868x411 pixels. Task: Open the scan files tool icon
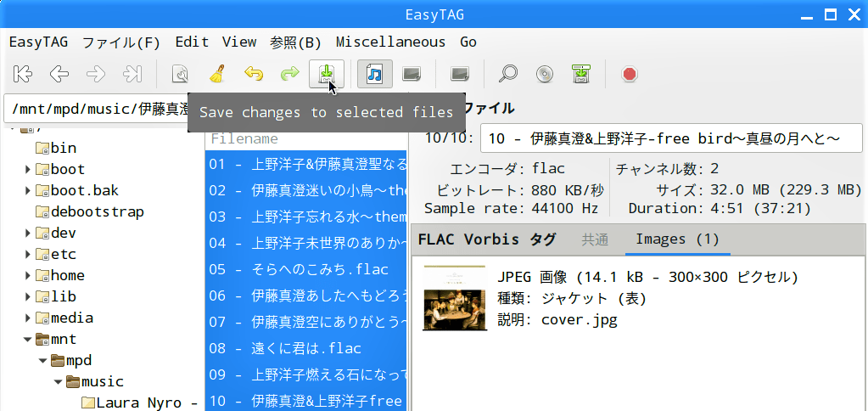(180, 74)
